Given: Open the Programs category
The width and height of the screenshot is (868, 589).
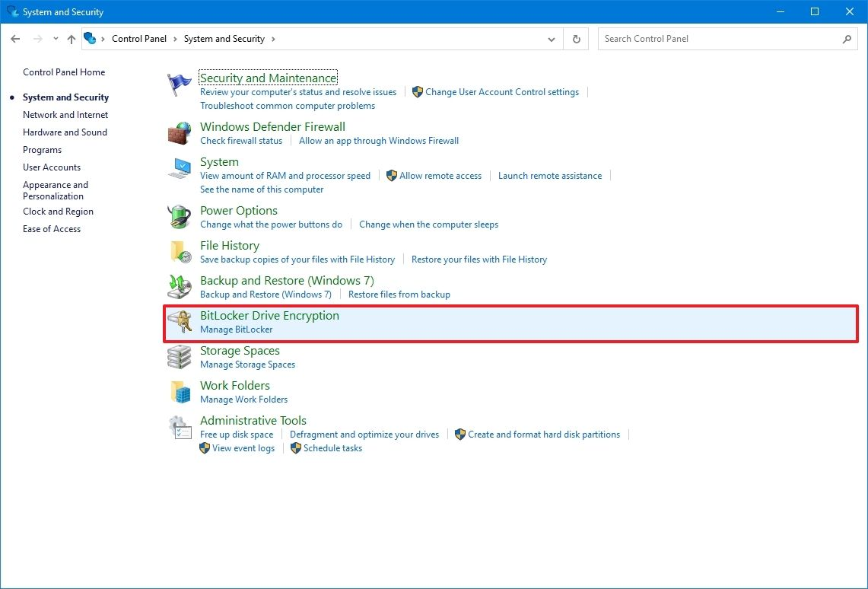Looking at the screenshot, I should (42, 150).
